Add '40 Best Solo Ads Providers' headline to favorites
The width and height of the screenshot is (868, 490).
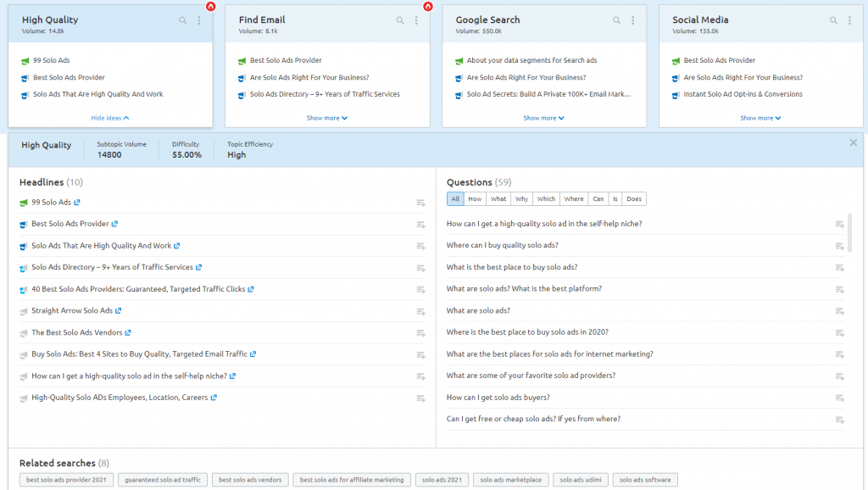(x=420, y=290)
